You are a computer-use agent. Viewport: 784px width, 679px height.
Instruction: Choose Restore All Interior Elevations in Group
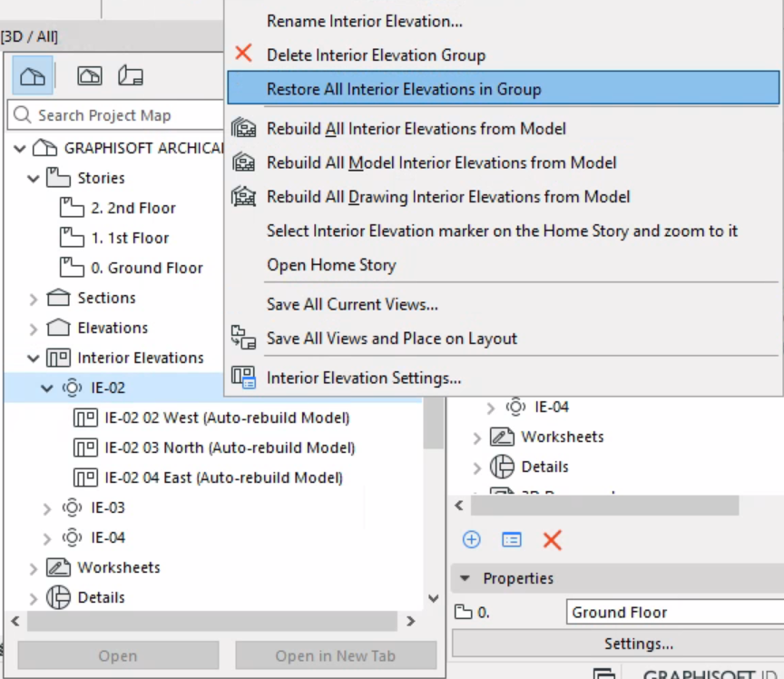click(x=404, y=89)
